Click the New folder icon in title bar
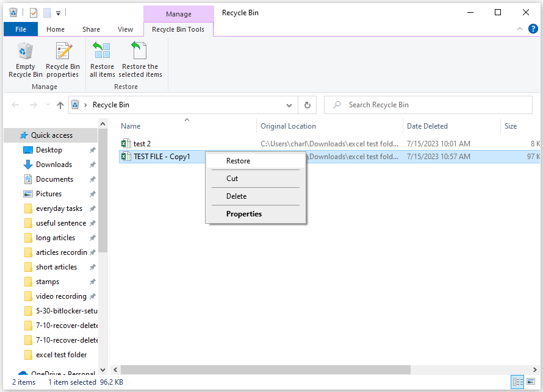The image size is (543, 392). [47, 13]
